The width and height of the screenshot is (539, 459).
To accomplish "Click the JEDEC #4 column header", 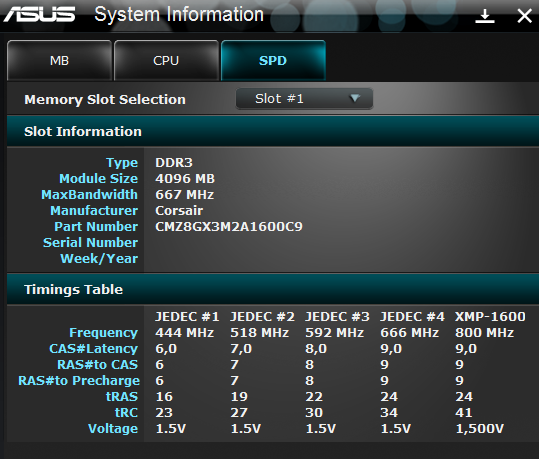I will 412,316.
